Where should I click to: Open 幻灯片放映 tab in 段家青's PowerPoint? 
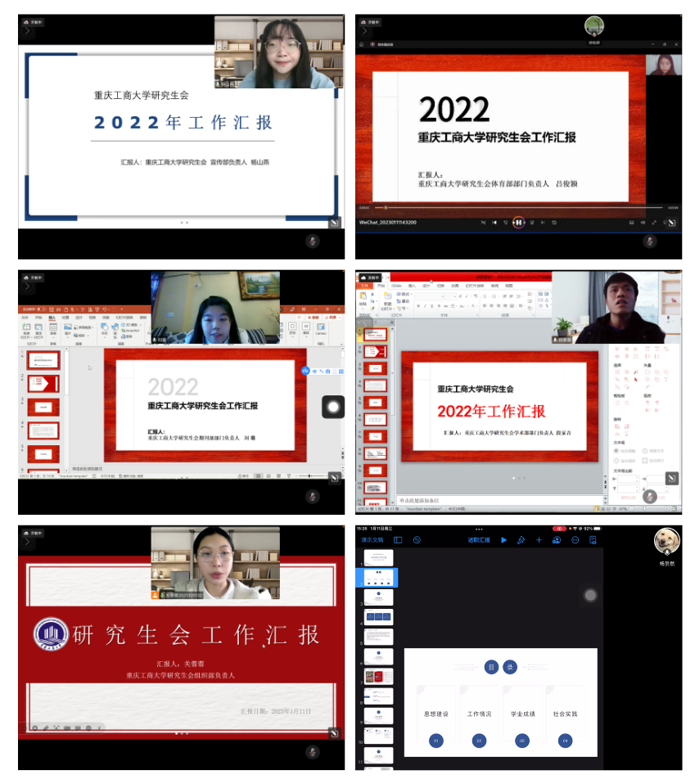pos(475,286)
